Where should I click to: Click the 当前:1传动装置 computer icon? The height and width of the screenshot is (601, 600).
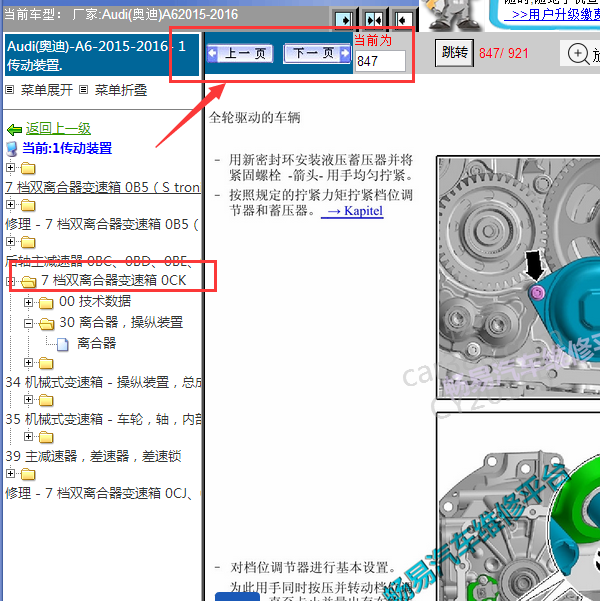click(12, 149)
